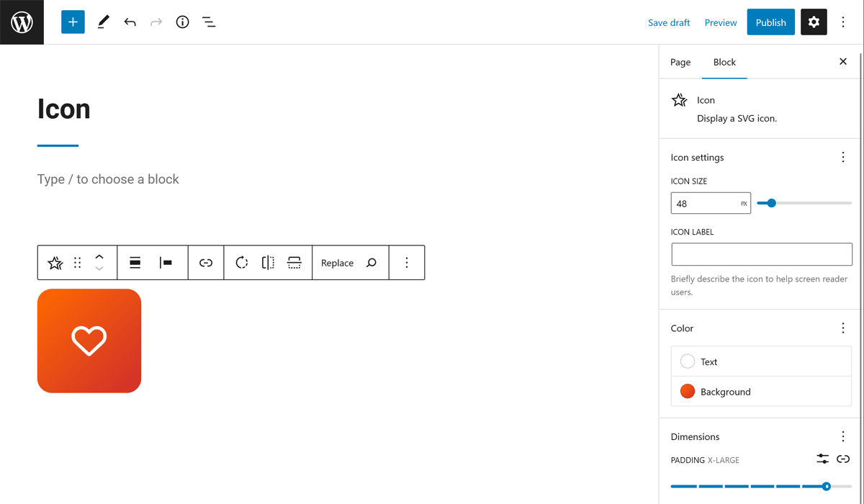Click Replace in the block toolbar
This screenshot has width=864, height=504.
coord(337,263)
